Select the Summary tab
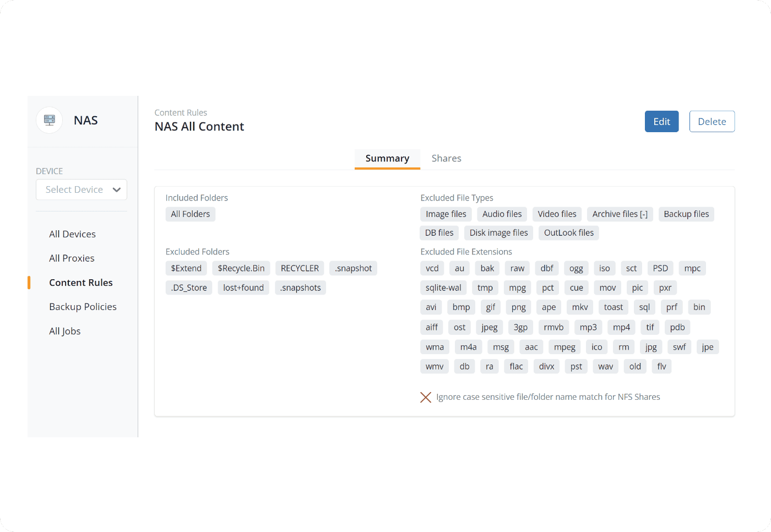The height and width of the screenshot is (532, 771). [x=387, y=159]
